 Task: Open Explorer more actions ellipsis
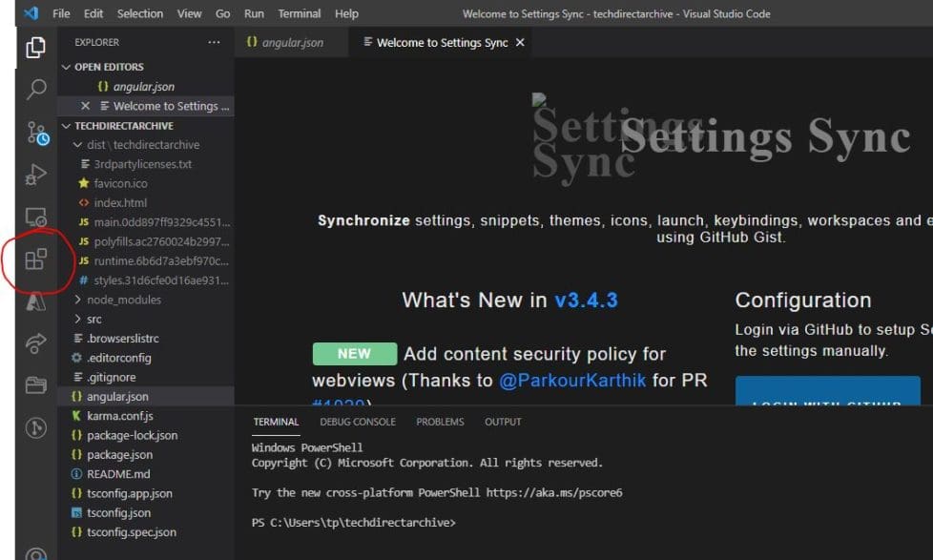pyautogui.click(x=215, y=42)
